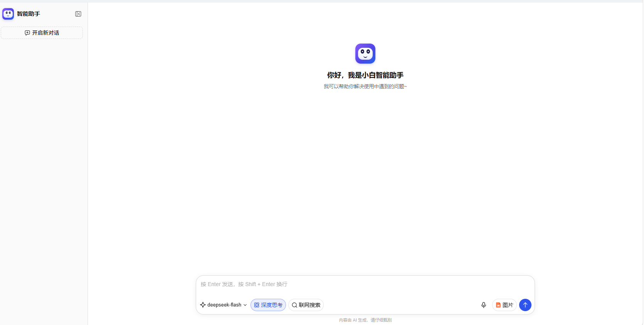Send message with blue arrow button

(525, 305)
